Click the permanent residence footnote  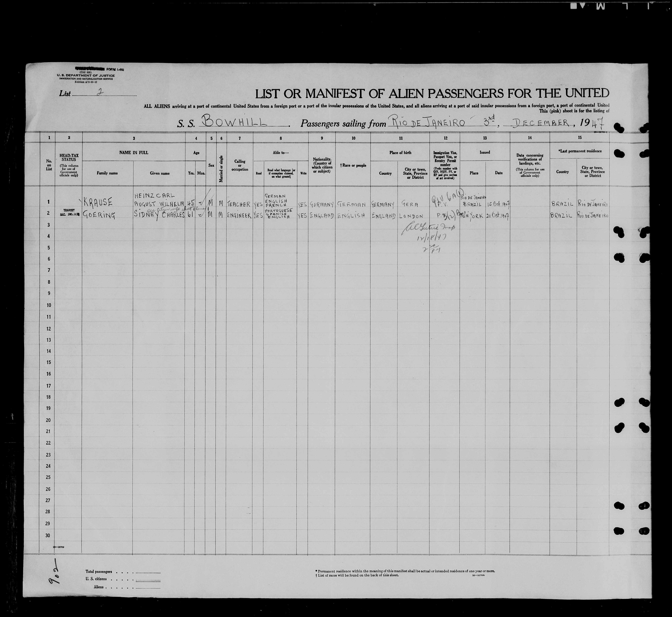[x=405, y=571]
